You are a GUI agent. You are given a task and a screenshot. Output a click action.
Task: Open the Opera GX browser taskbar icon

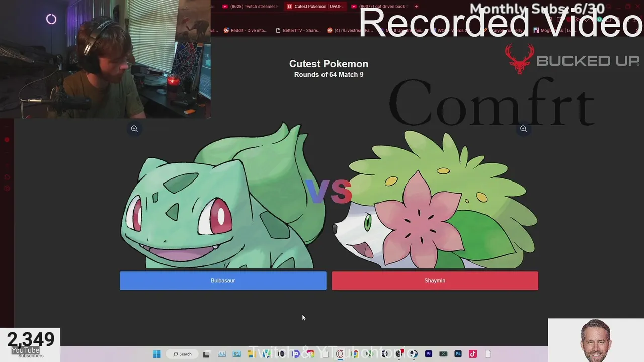click(x=340, y=354)
